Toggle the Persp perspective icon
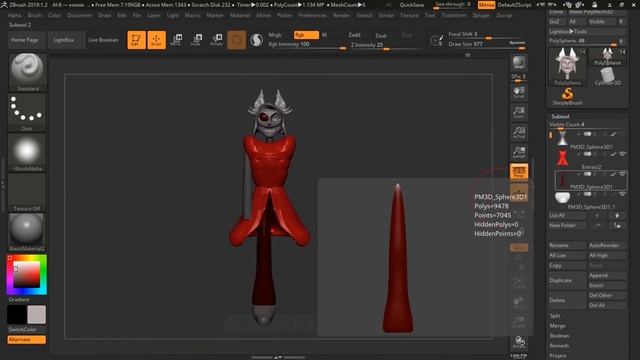Image resolution: width=640 pixels, height=360 pixels. pyautogui.click(x=519, y=172)
